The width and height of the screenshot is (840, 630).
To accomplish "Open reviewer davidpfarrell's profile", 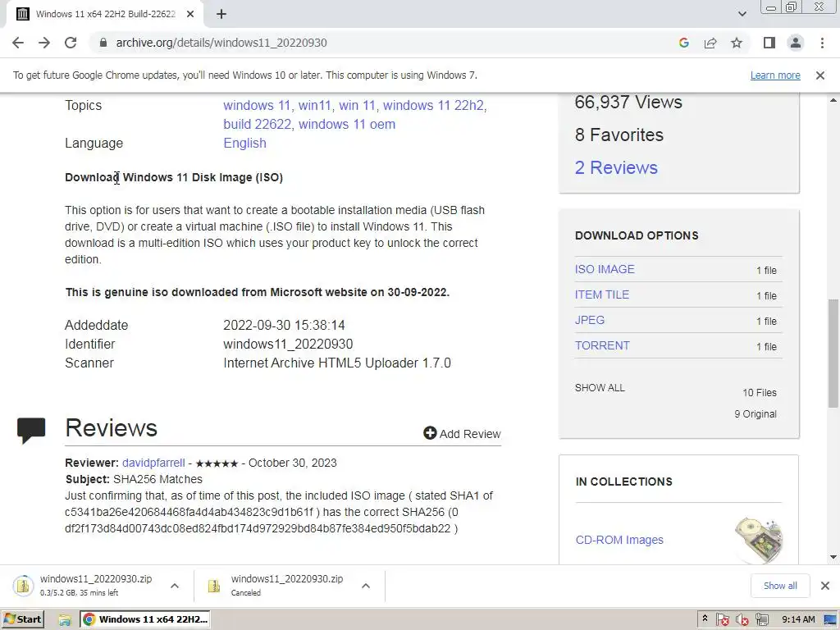I will pyautogui.click(x=153, y=463).
